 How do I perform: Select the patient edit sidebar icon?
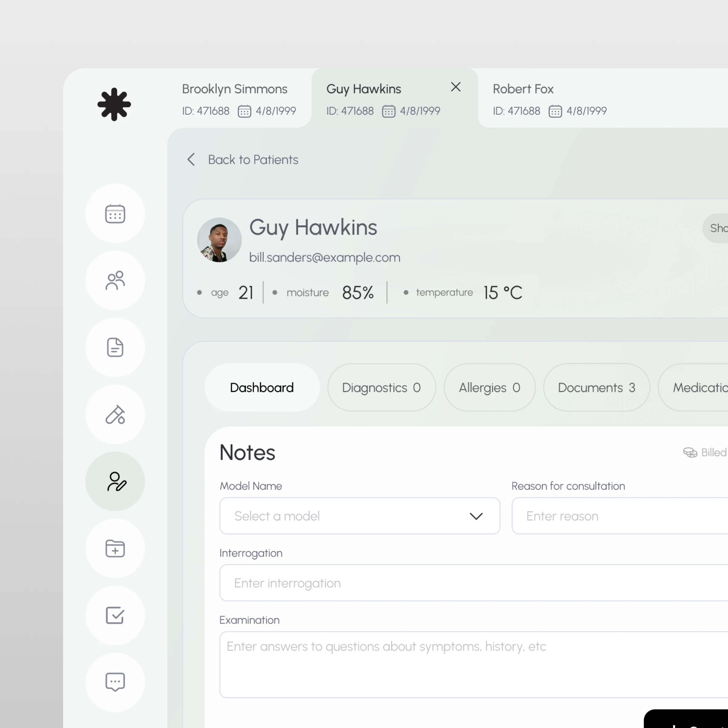tap(115, 482)
